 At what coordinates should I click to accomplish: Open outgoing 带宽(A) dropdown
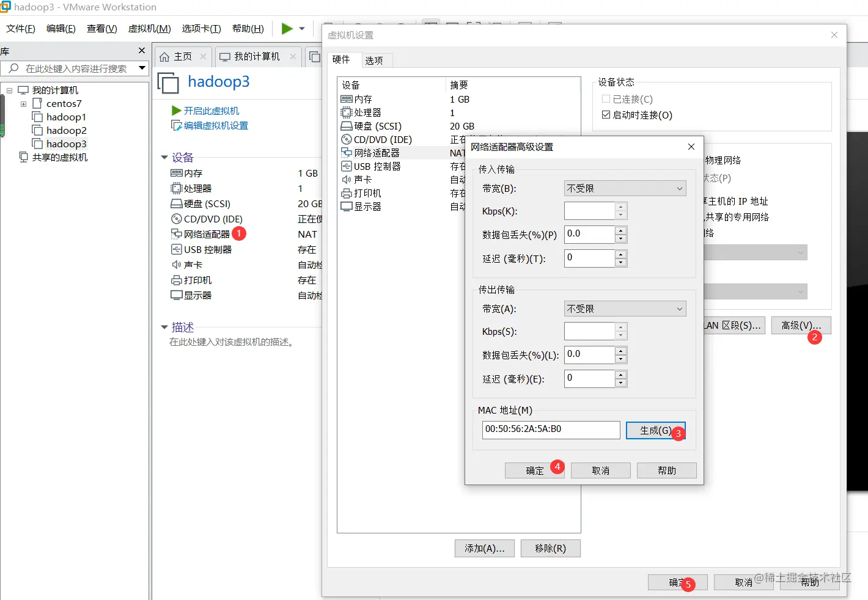(x=625, y=309)
